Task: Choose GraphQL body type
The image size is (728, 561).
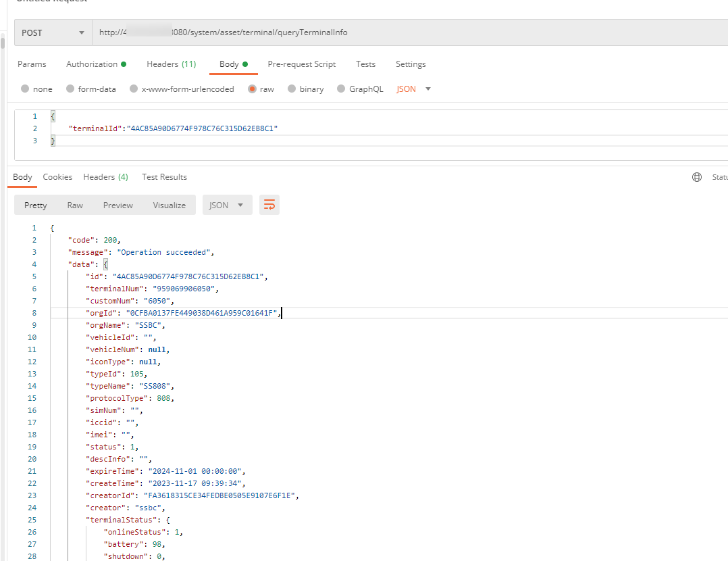Action: tap(341, 89)
